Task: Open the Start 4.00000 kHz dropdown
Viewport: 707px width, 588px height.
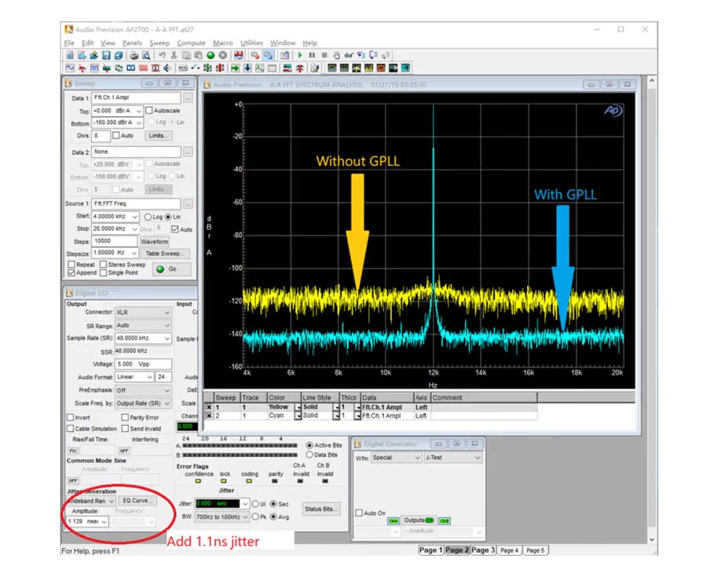Action: click(x=134, y=217)
